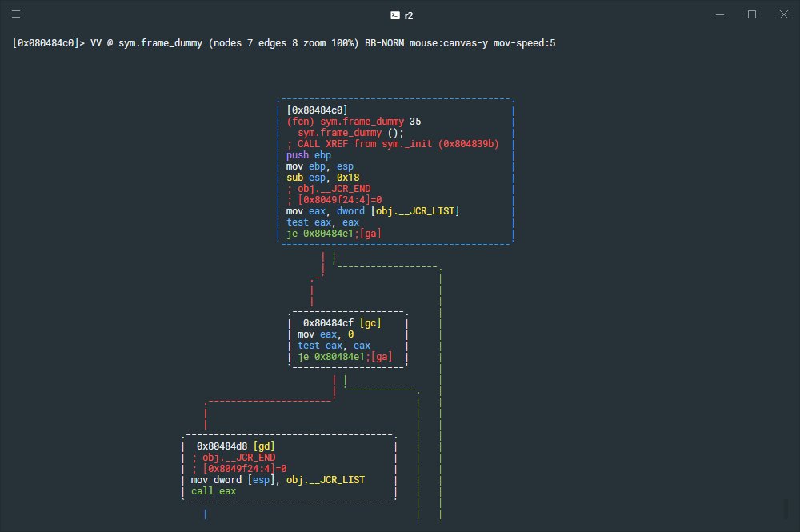Select the 'call eax' instruction
800x532 pixels.
[x=214, y=491]
